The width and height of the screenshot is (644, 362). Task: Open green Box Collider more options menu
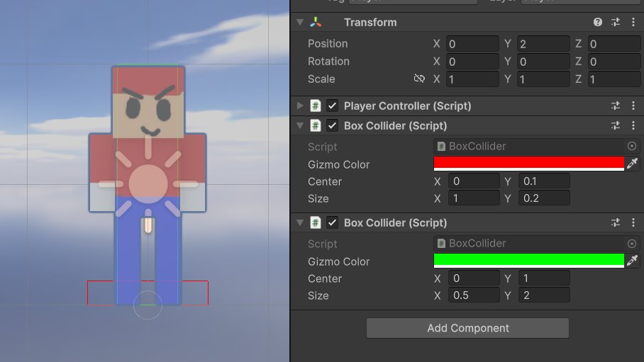[x=633, y=222]
